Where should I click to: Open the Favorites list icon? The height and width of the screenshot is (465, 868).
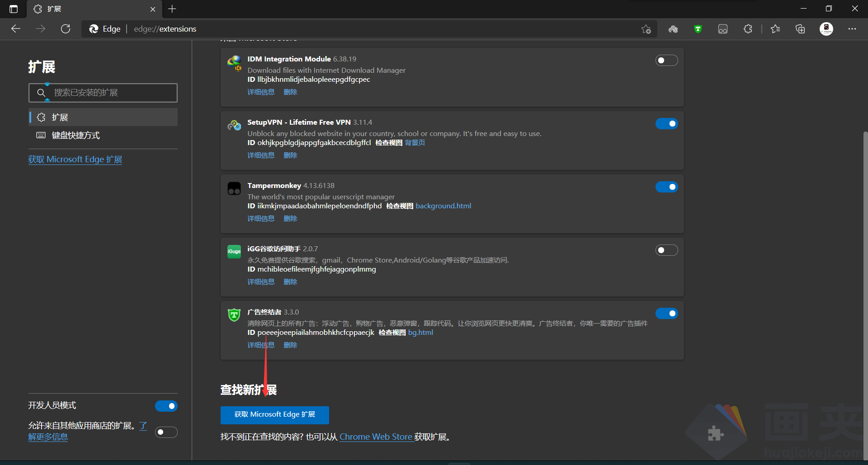(775, 29)
